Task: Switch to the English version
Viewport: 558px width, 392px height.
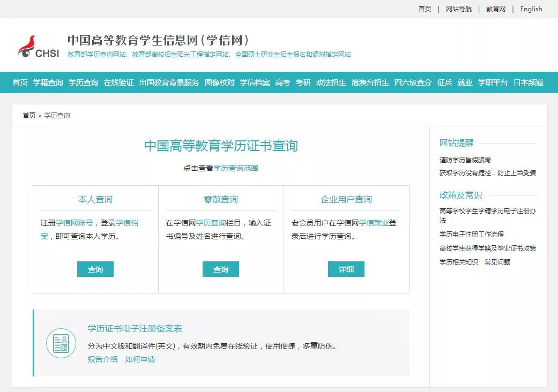Action: point(531,9)
